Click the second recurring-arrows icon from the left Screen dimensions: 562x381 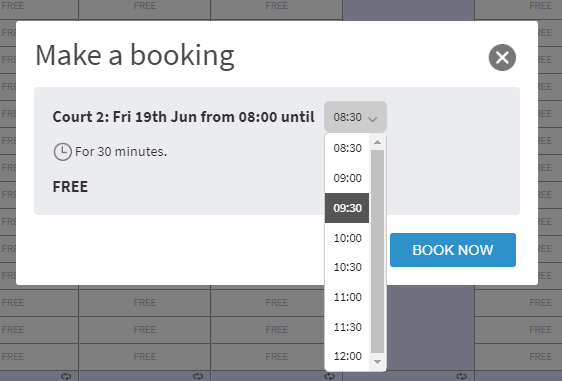click(x=198, y=376)
